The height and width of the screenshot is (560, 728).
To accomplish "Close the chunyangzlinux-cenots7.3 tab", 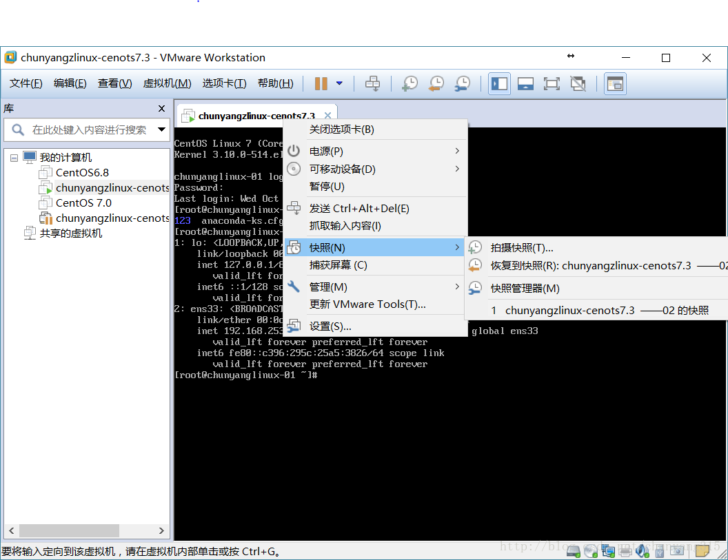I will [327, 116].
